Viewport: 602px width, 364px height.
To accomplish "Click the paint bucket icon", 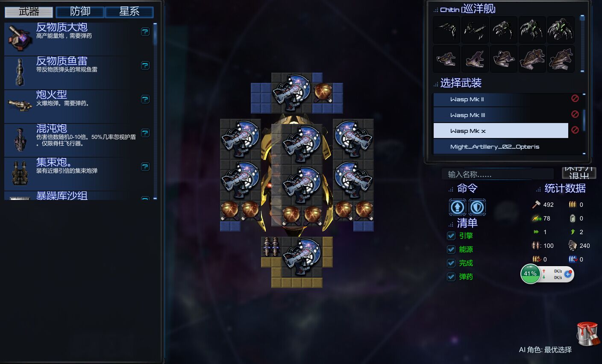I will pos(588,334).
